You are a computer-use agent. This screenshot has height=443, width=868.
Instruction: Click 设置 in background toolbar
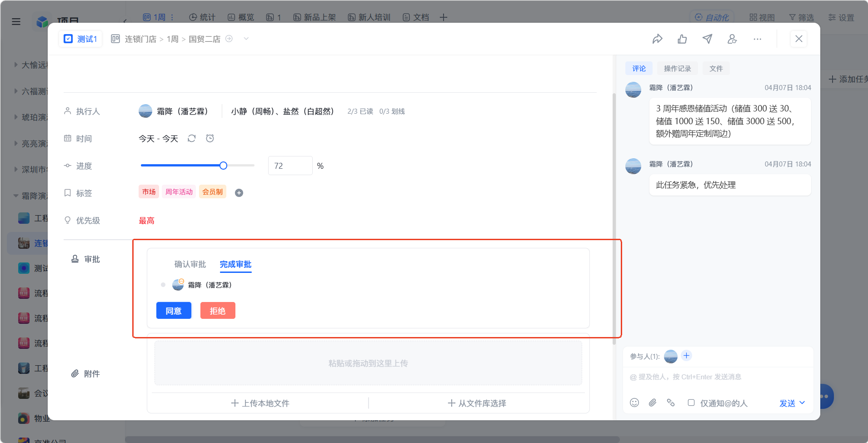tap(841, 17)
